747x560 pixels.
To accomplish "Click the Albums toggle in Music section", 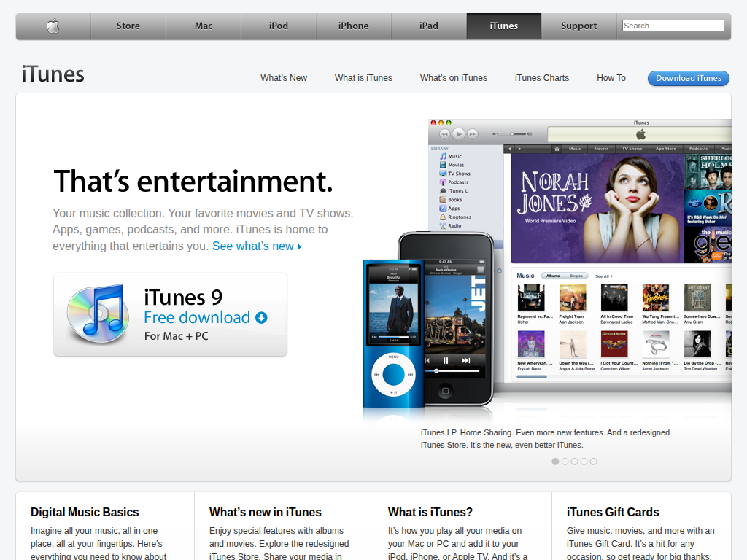I will tap(553, 276).
